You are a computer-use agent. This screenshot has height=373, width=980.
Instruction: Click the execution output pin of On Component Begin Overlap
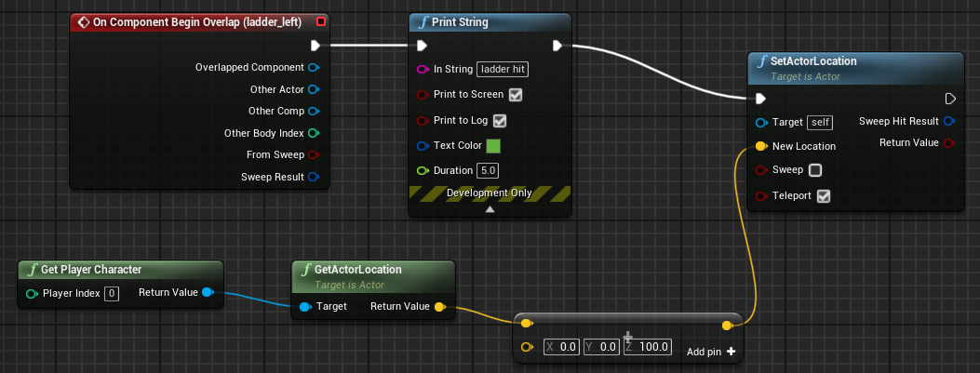pyautogui.click(x=315, y=45)
